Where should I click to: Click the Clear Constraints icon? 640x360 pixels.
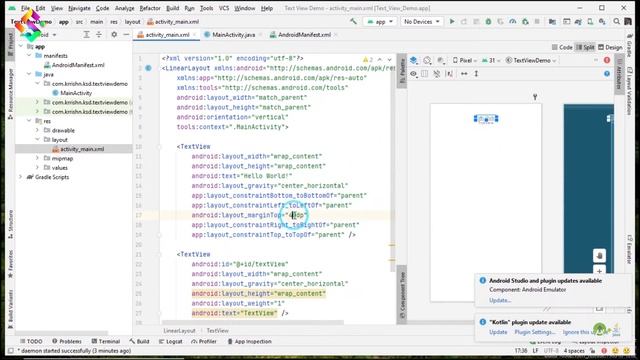click(x=437, y=74)
